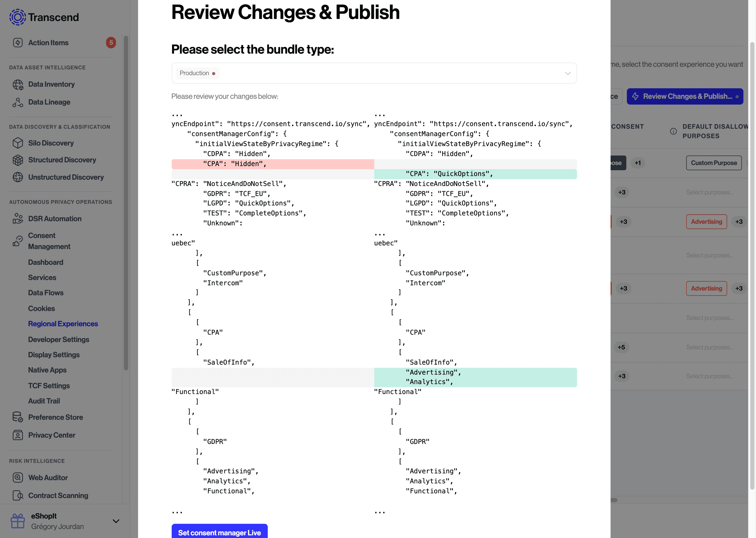Open Preference Store section

tap(55, 417)
